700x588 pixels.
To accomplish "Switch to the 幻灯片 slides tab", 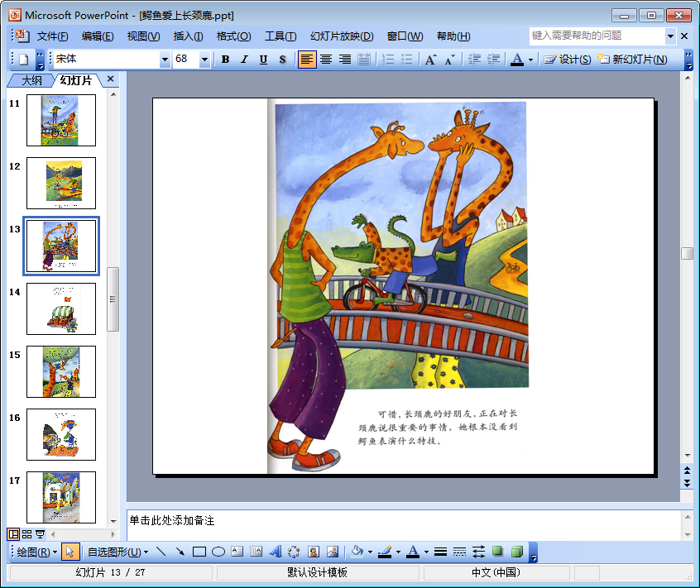I will pos(76,80).
